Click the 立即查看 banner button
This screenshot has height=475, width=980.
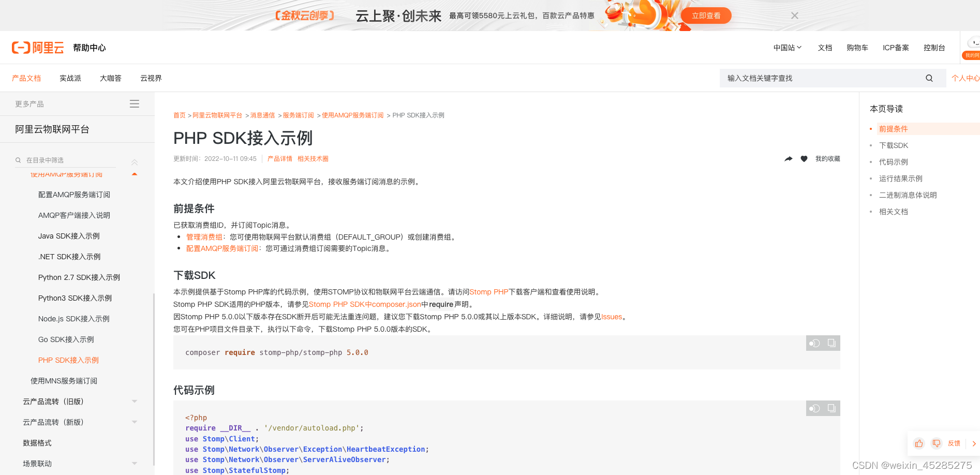[x=706, y=16]
